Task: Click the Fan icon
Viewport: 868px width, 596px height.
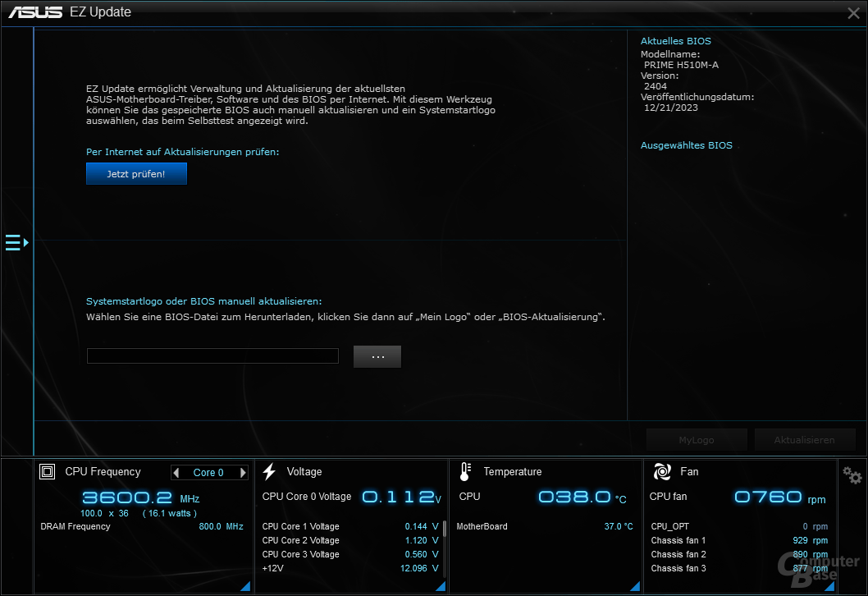Action: (x=662, y=472)
